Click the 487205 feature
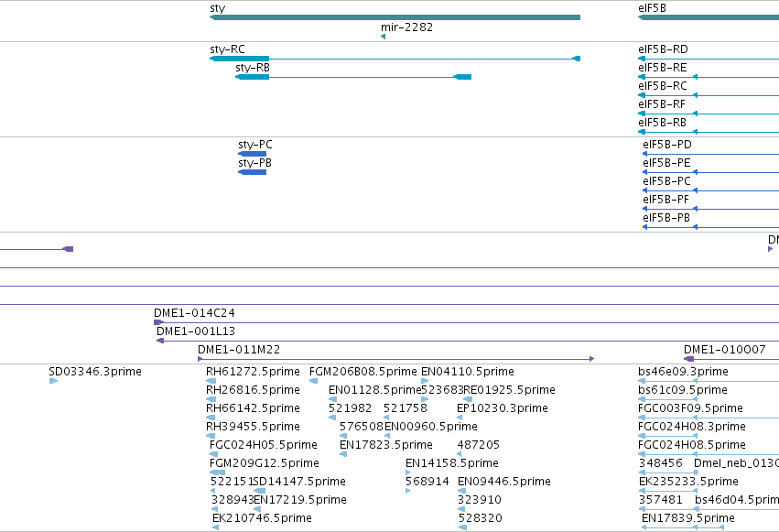 click(460, 454)
